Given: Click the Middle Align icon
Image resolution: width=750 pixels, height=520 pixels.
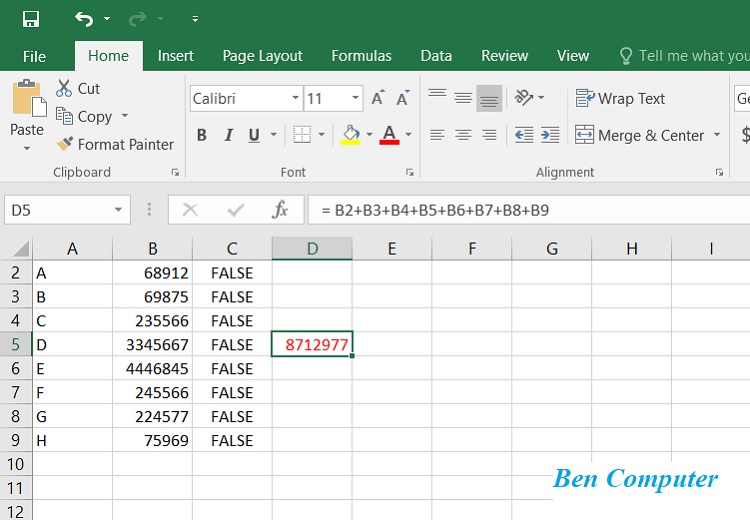Looking at the screenshot, I should pos(463,98).
